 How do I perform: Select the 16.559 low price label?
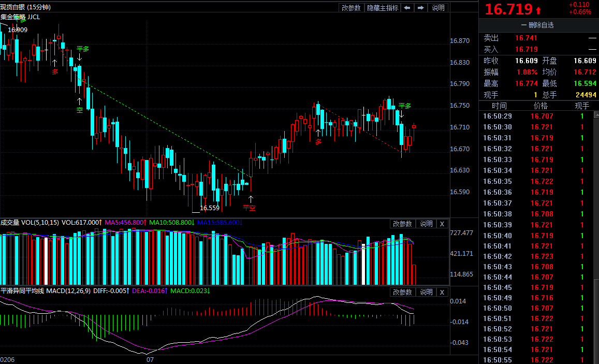tap(210, 208)
